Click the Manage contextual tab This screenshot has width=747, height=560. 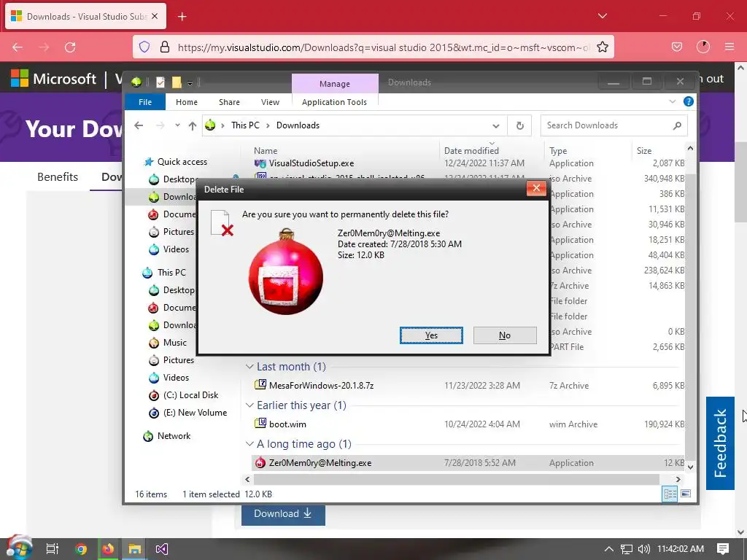click(334, 83)
